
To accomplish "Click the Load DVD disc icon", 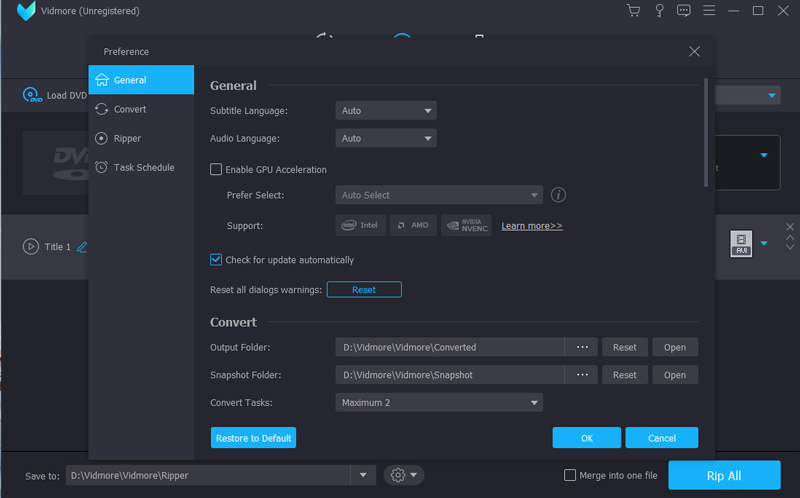I will coord(32,96).
